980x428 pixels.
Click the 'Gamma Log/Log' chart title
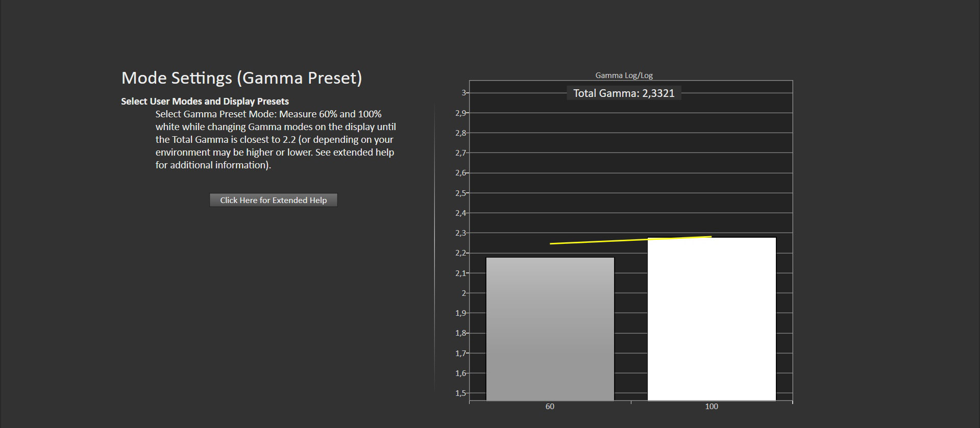click(x=624, y=75)
